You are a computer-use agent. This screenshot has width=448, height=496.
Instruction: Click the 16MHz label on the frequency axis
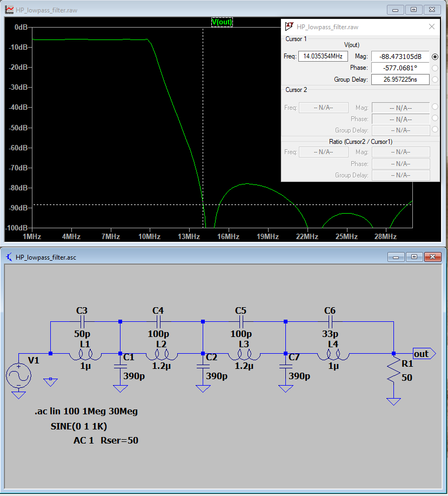229,236
